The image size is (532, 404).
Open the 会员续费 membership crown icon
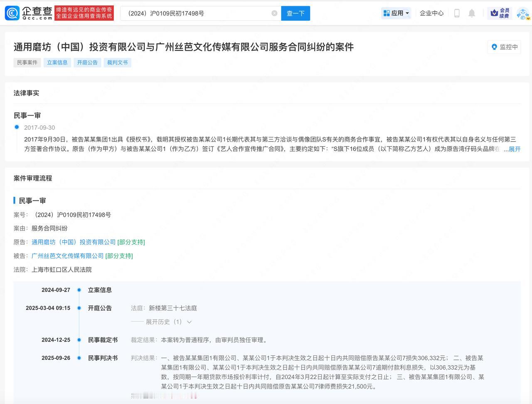tap(500, 13)
